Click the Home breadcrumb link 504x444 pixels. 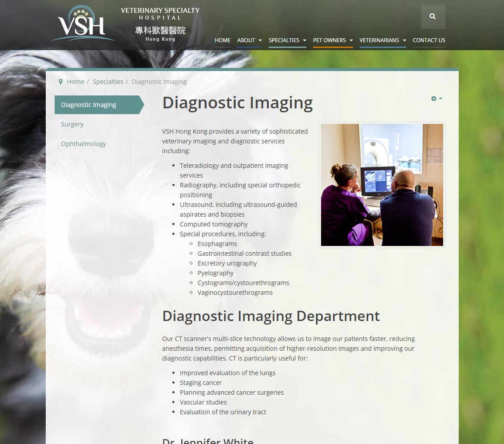click(x=75, y=82)
